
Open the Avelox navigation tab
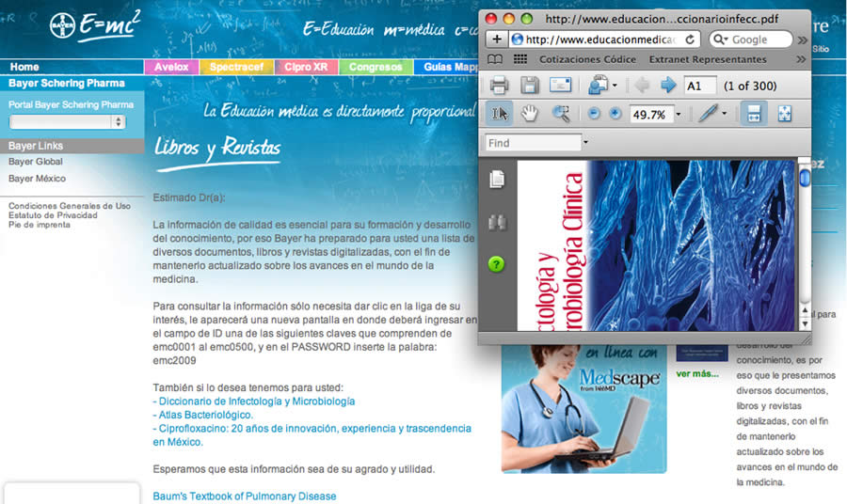tap(171, 67)
